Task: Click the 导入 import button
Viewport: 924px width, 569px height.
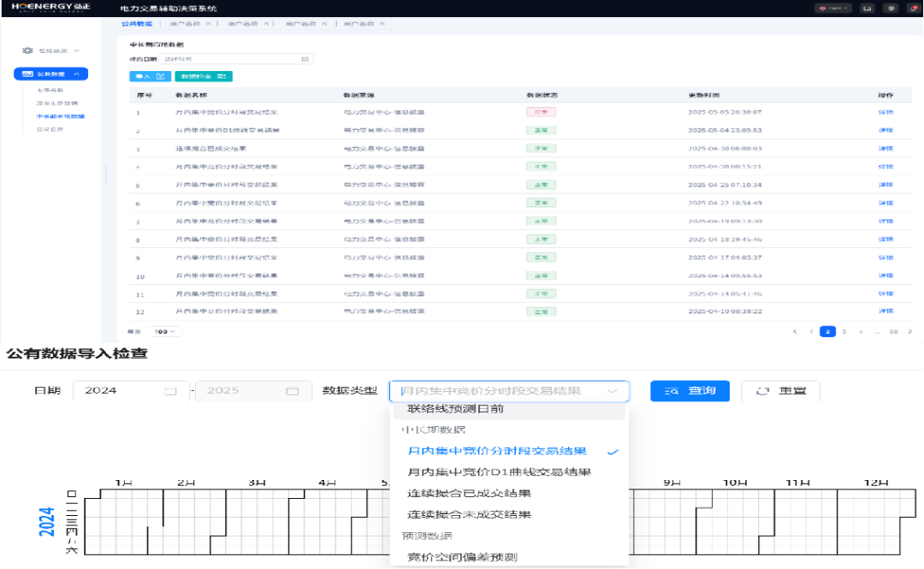Action: pos(149,77)
